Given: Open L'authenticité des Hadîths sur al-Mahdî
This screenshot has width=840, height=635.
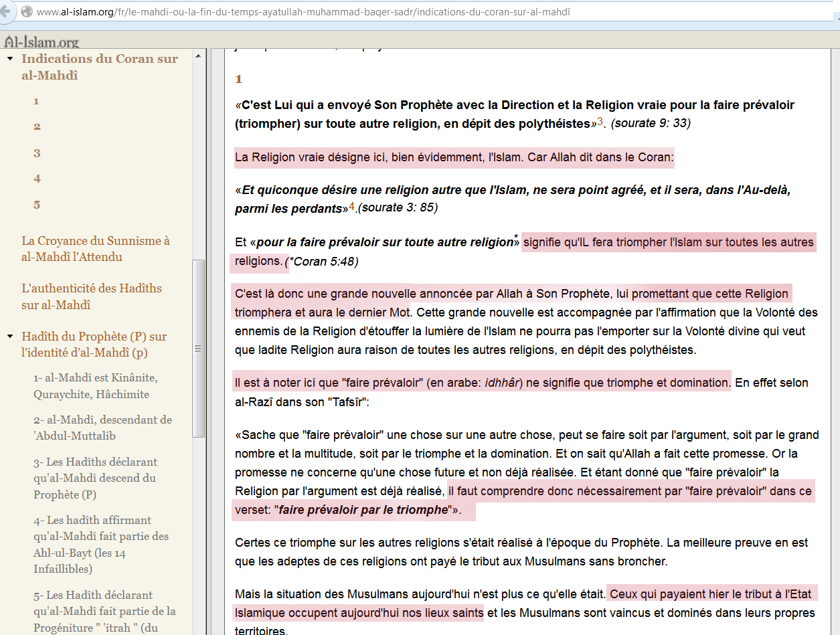Looking at the screenshot, I should (x=92, y=296).
